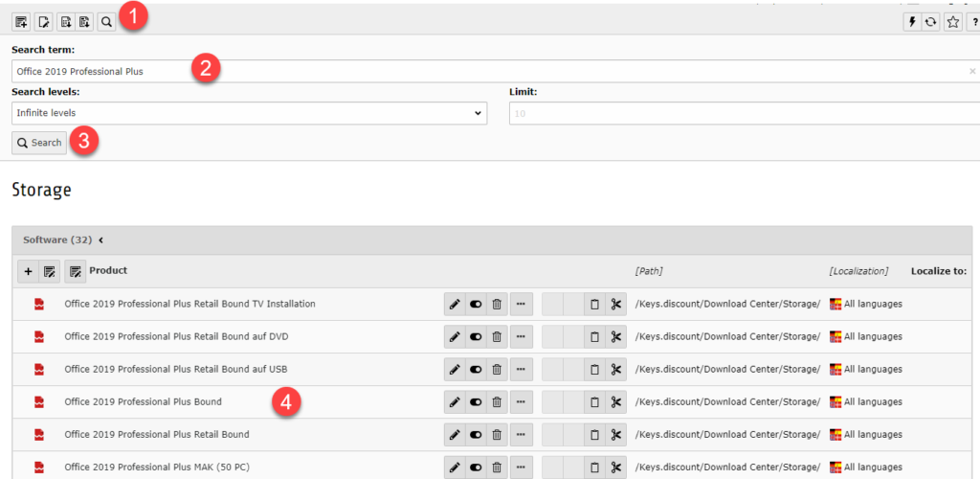Open help via the question mark icon
The width and height of the screenshot is (980, 479).
pos(973,22)
